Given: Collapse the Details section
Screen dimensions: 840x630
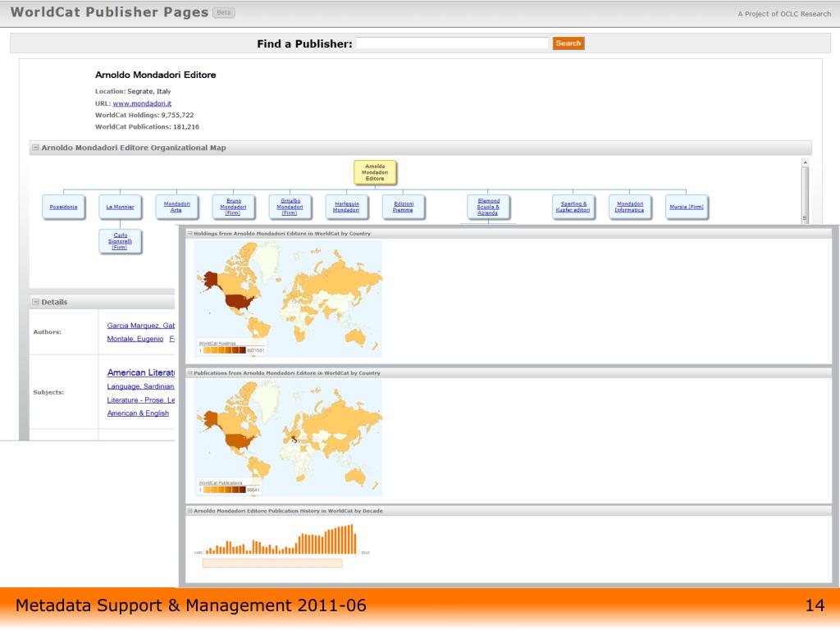Looking at the screenshot, I should (35, 302).
